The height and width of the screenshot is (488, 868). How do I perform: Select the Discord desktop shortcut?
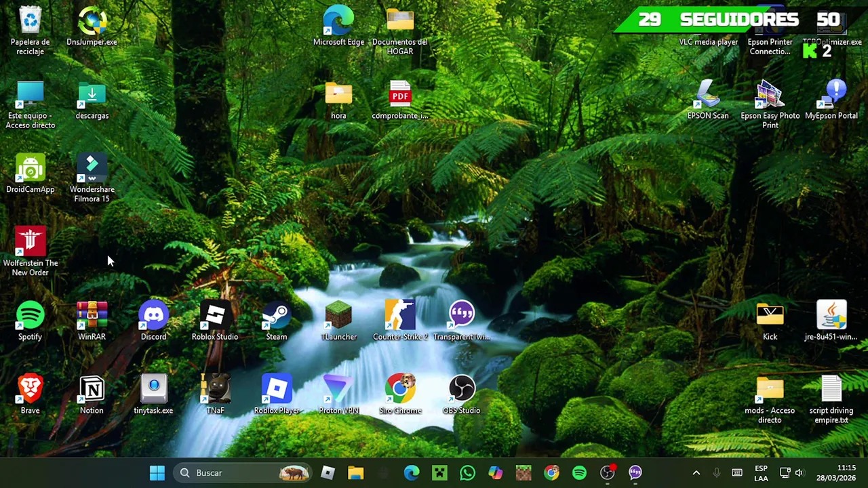pos(153,322)
